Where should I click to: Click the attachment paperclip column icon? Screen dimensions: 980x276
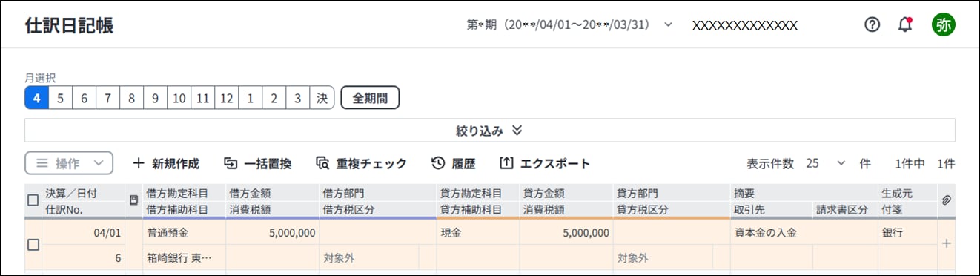tap(946, 200)
